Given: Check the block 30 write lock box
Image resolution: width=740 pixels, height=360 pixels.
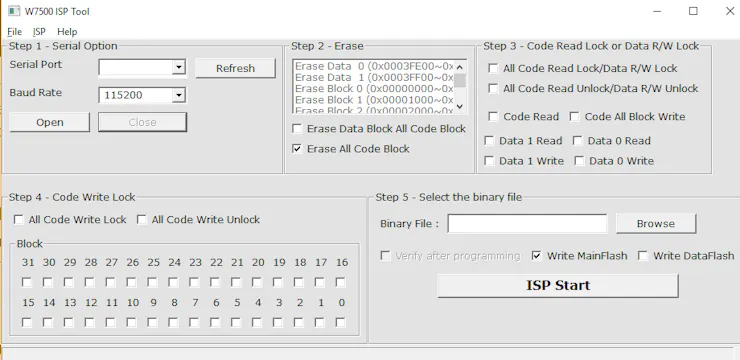Looking at the screenshot, I should (x=48, y=282).
